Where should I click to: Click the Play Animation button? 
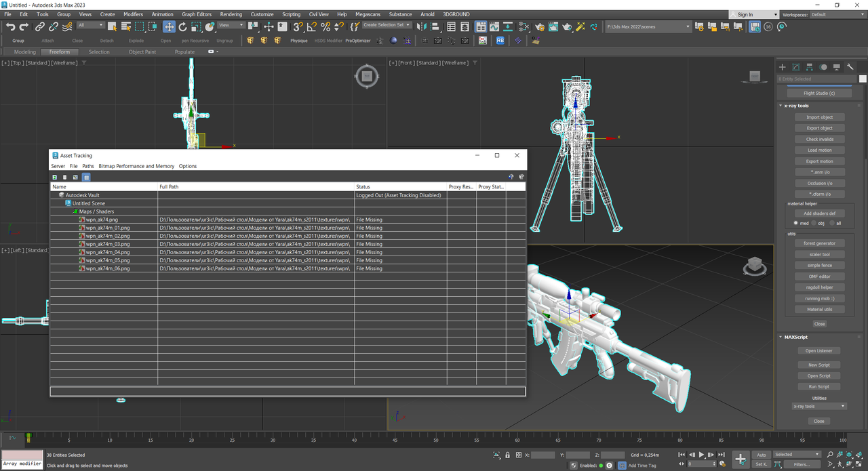point(702,455)
